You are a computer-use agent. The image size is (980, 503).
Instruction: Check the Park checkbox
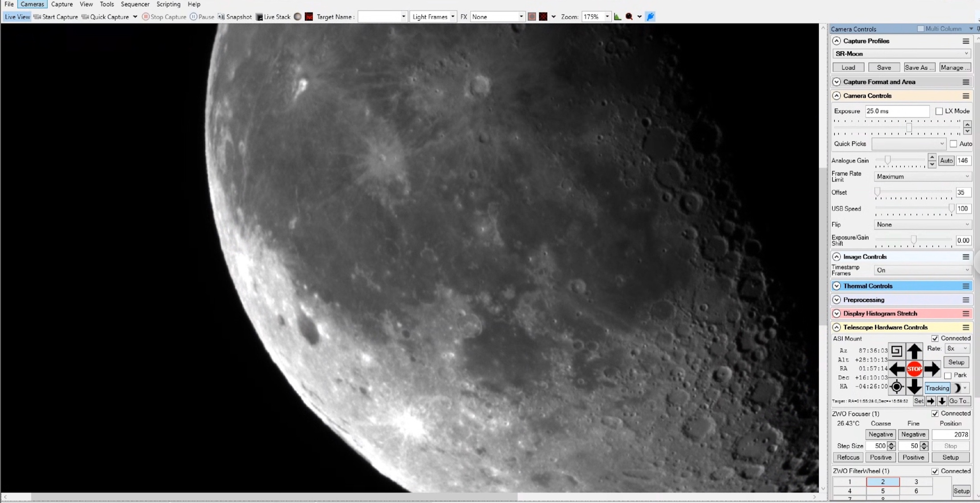(948, 376)
